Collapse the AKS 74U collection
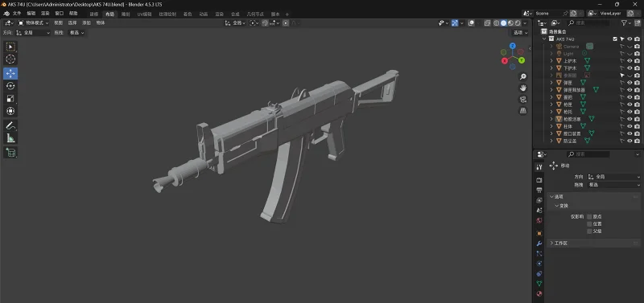The width and height of the screenshot is (644, 303). coord(544,39)
